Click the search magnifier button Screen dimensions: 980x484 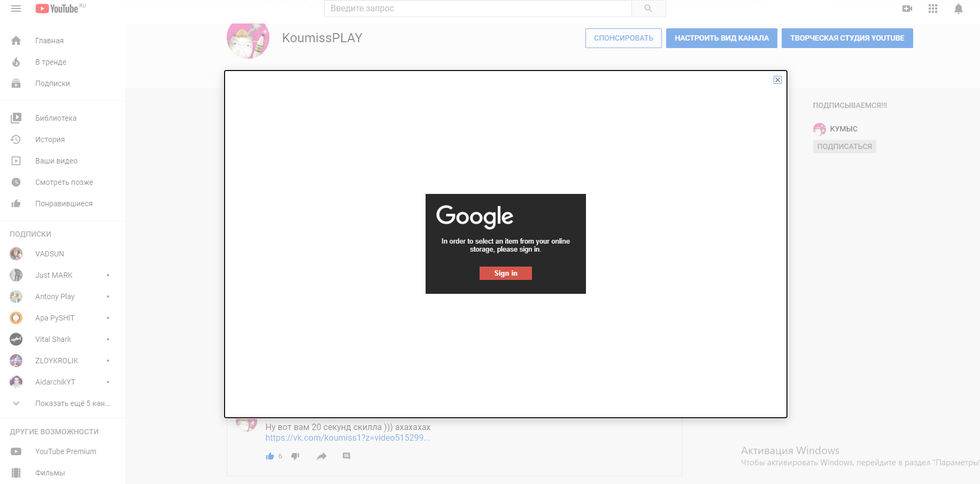click(649, 9)
